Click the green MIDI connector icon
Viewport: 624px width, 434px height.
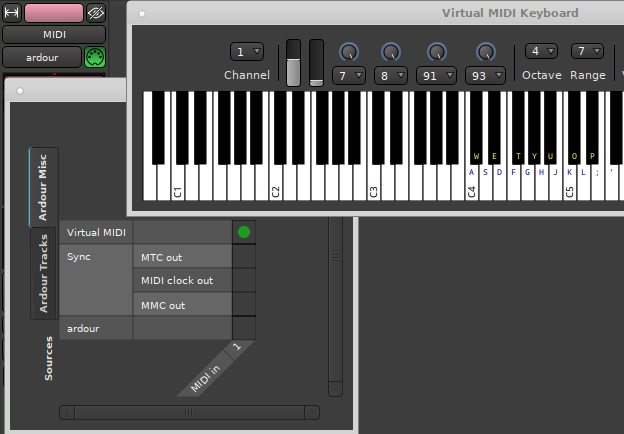96,57
